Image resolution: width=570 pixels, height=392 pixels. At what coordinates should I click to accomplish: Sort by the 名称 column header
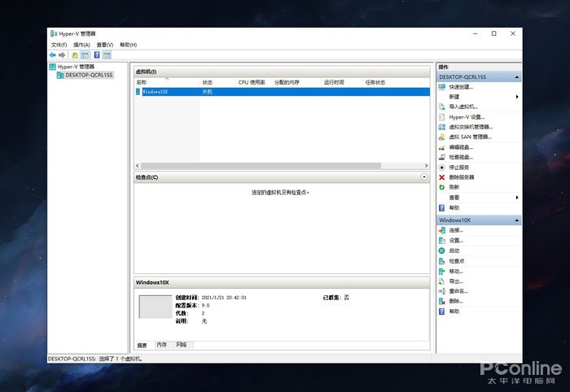tap(167, 82)
